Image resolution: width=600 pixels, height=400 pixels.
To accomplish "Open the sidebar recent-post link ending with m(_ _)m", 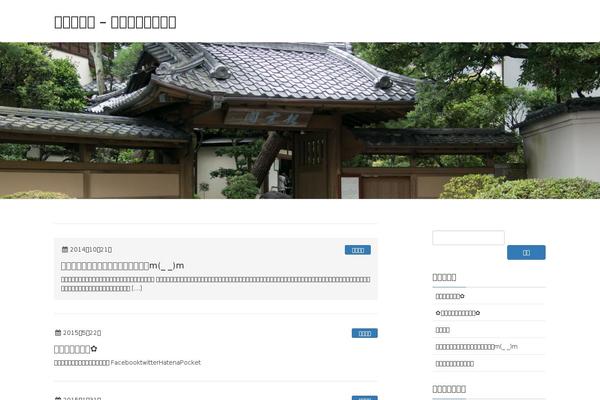I will 476,346.
